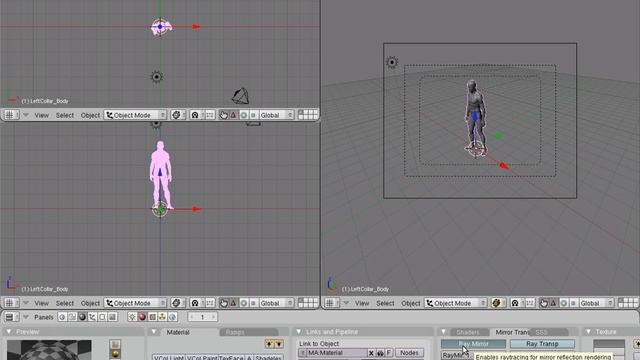The height and width of the screenshot is (360, 640).
Task: Select the Texture buttons sub-context icon
Action: pyautogui.click(x=152, y=317)
